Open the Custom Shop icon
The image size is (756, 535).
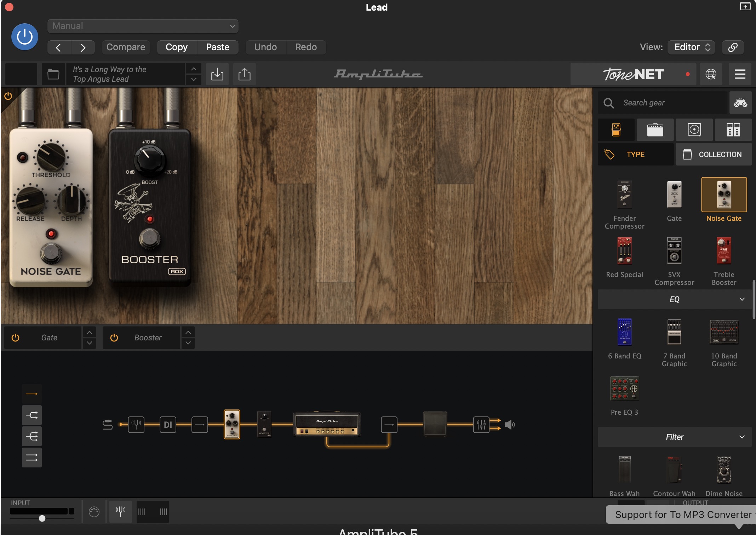coord(740,103)
